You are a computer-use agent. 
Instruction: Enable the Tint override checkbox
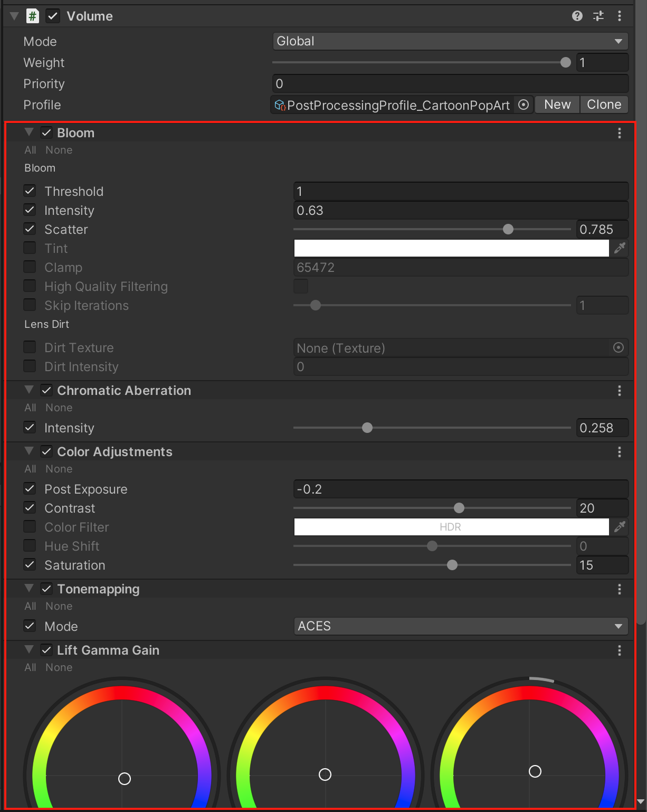click(30, 248)
